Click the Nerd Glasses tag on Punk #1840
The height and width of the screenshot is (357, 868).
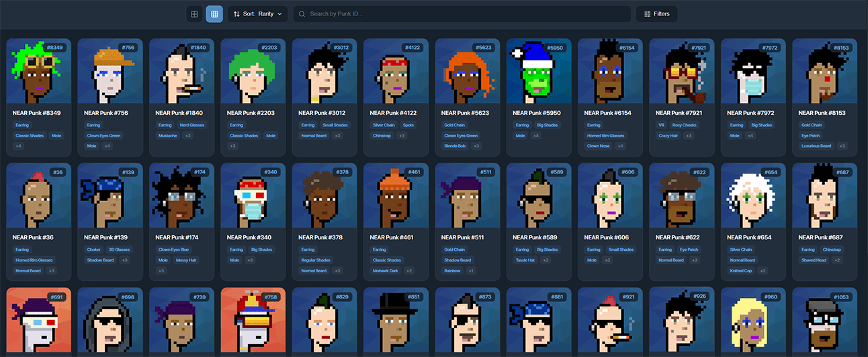191,125
